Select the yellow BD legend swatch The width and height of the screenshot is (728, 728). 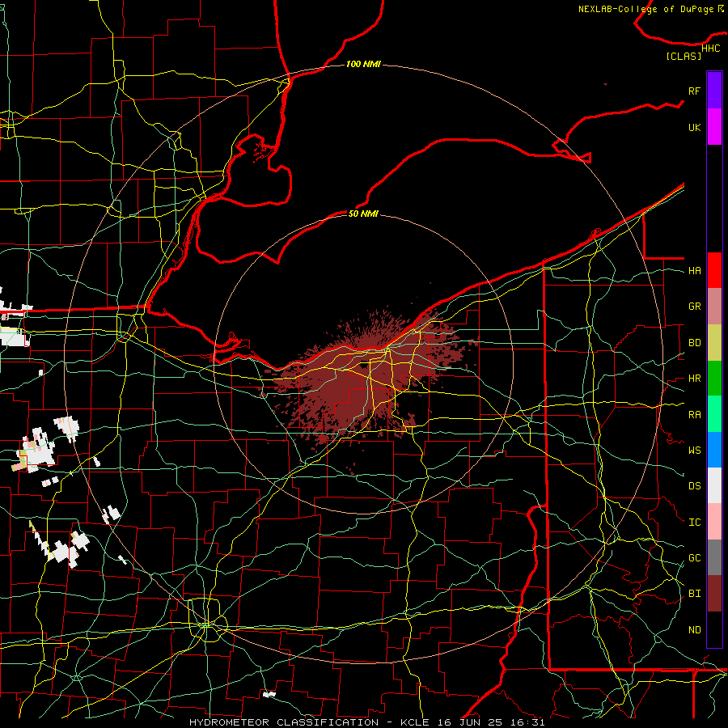pos(714,343)
